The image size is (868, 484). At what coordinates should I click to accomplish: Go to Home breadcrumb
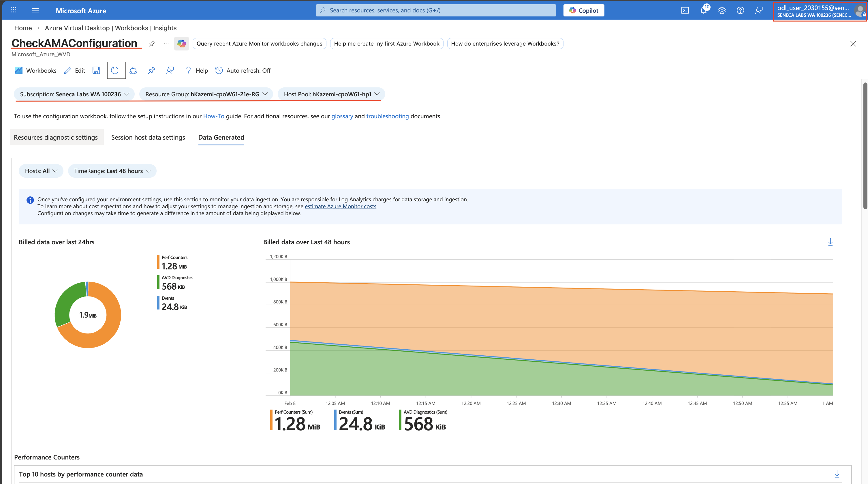coord(23,28)
